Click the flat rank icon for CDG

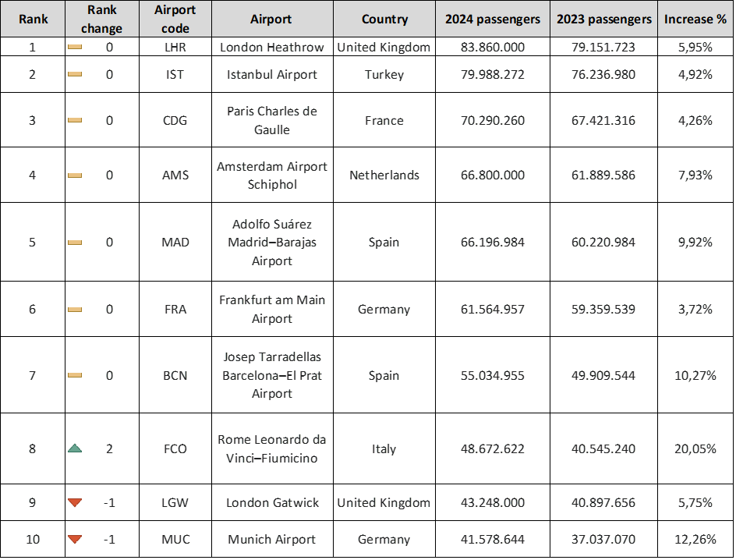75,121
